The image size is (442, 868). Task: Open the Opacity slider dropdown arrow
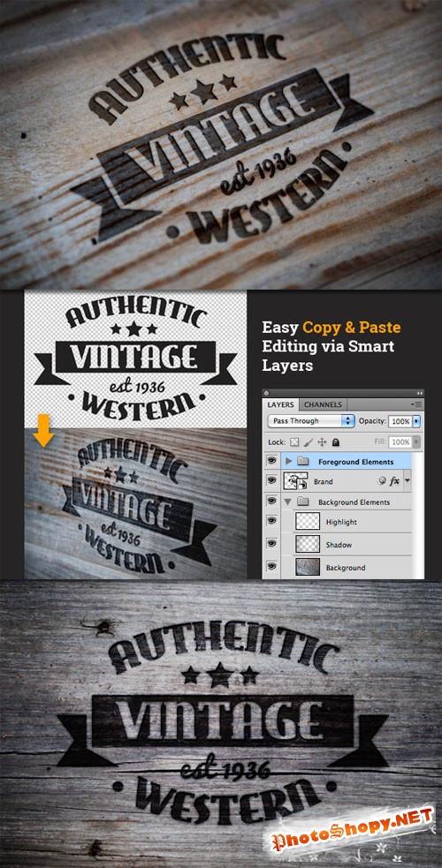click(416, 420)
